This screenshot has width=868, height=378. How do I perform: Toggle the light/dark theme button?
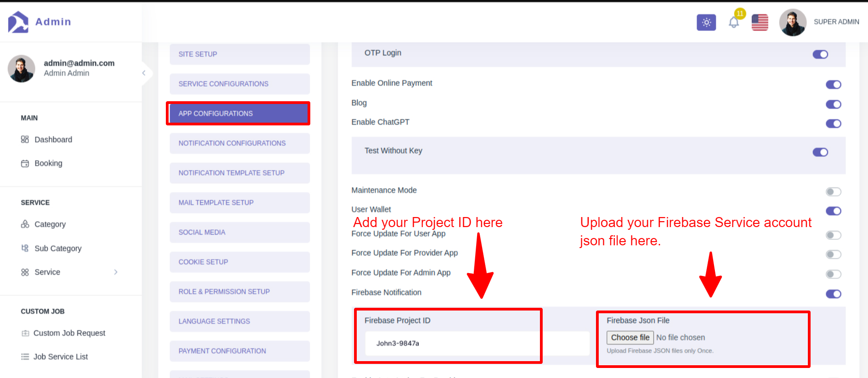706,22
